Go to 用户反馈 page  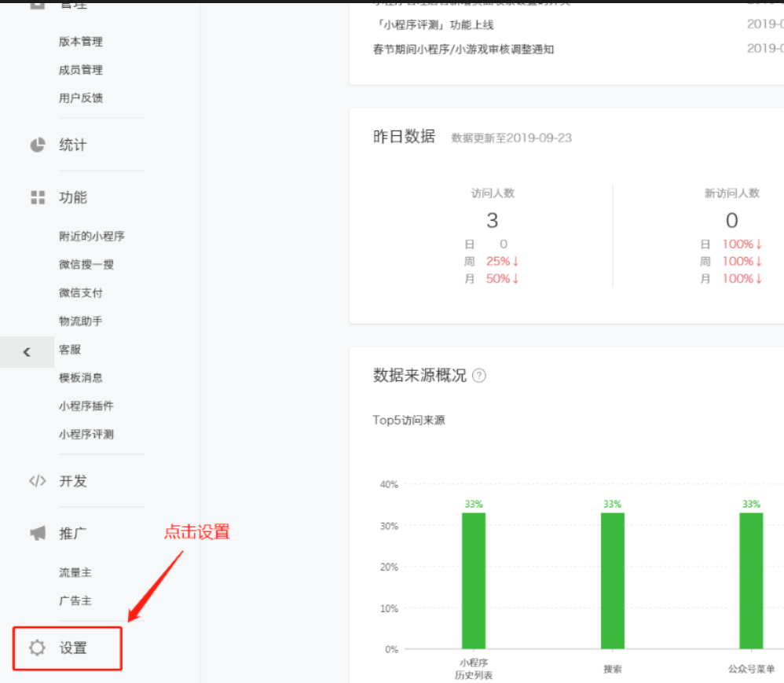pos(81,98)
